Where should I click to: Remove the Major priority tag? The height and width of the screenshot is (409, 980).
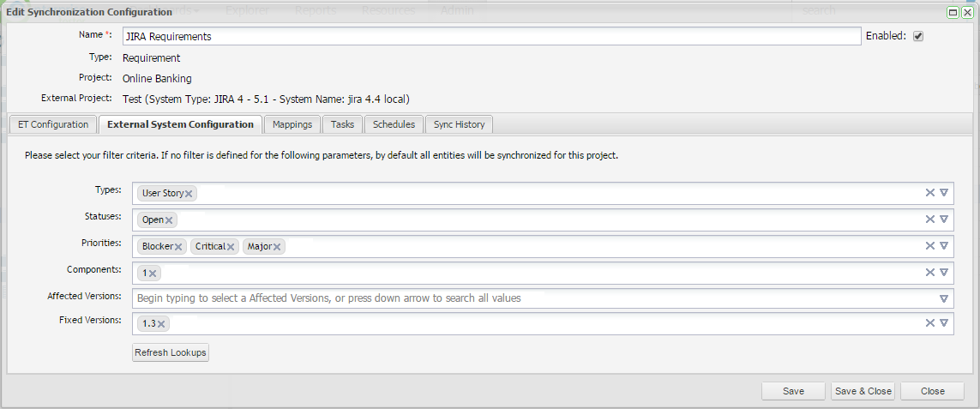coord(278,247)
